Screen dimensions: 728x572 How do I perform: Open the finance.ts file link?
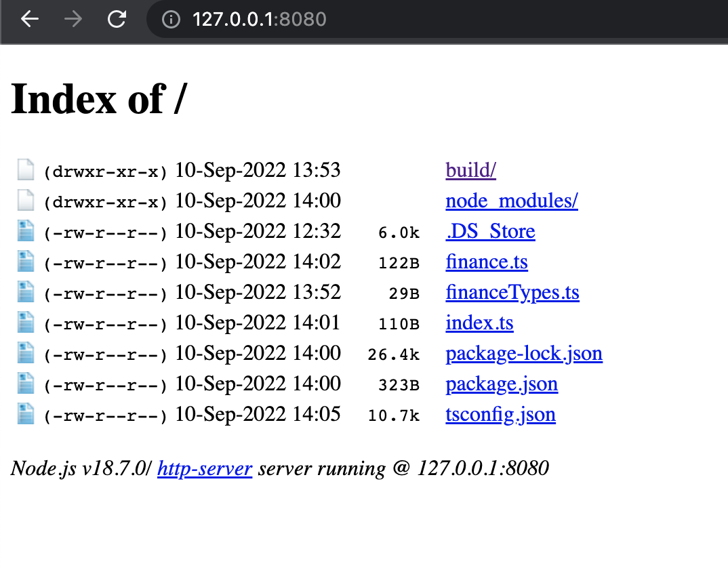click(486, 262)
